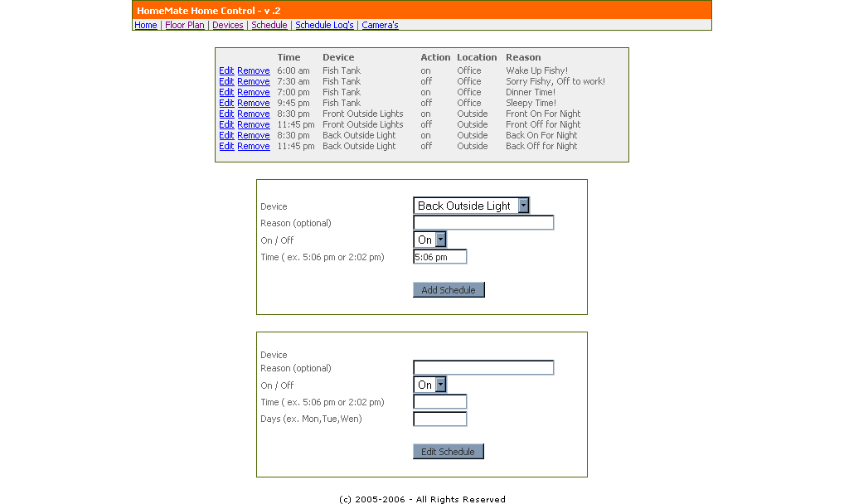Remove the 8:30 pm Back Outside Light entry
Viewport: 844px width, 504px height.
click(254, 135)
